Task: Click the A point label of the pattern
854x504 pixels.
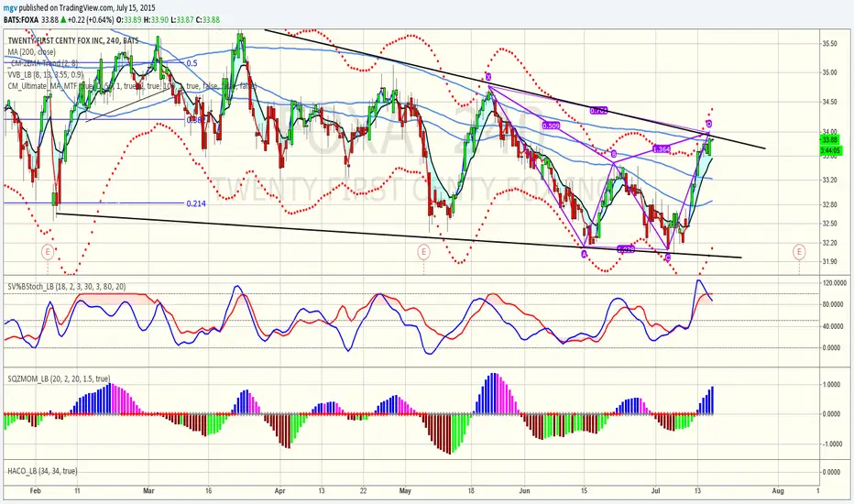Action: 585,255
